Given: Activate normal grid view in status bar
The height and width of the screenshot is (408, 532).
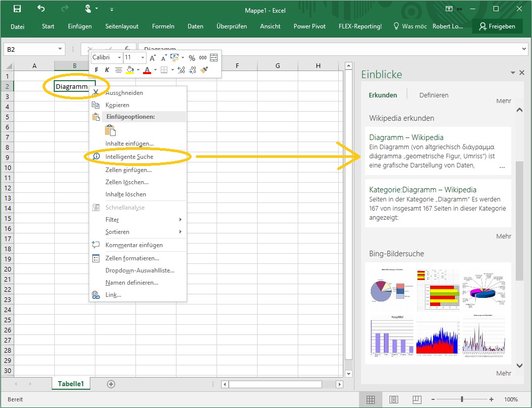Looking at the screenshot, I should coord(371,399).
